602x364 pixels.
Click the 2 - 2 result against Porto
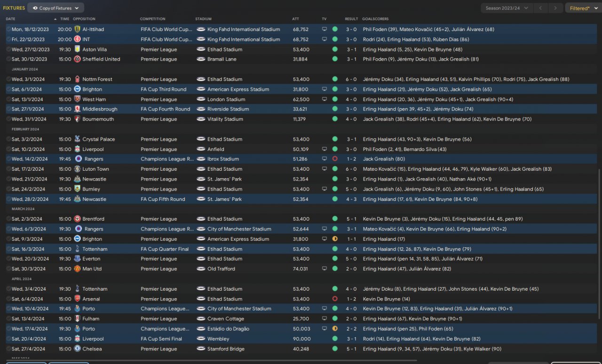tap(352, 329)
